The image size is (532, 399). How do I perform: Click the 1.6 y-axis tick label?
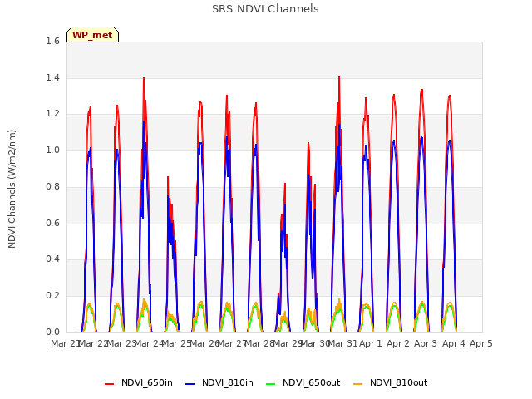pos(52,41)
